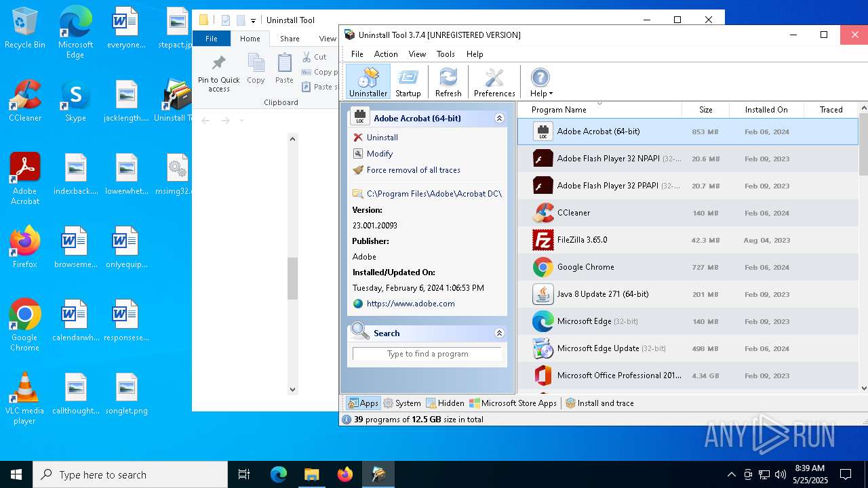
Task: Select the Microsoft Edge Update icon
Action: [x=542, y=348]
